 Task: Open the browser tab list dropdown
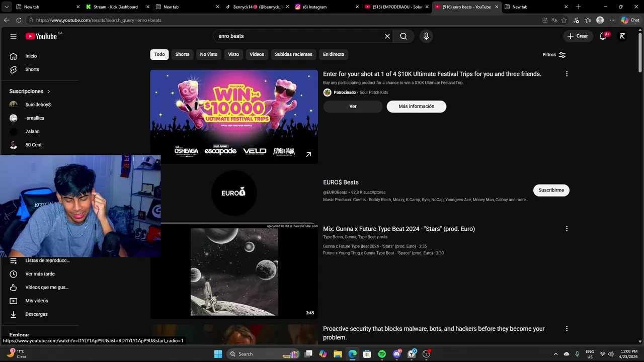pos(7,7)
